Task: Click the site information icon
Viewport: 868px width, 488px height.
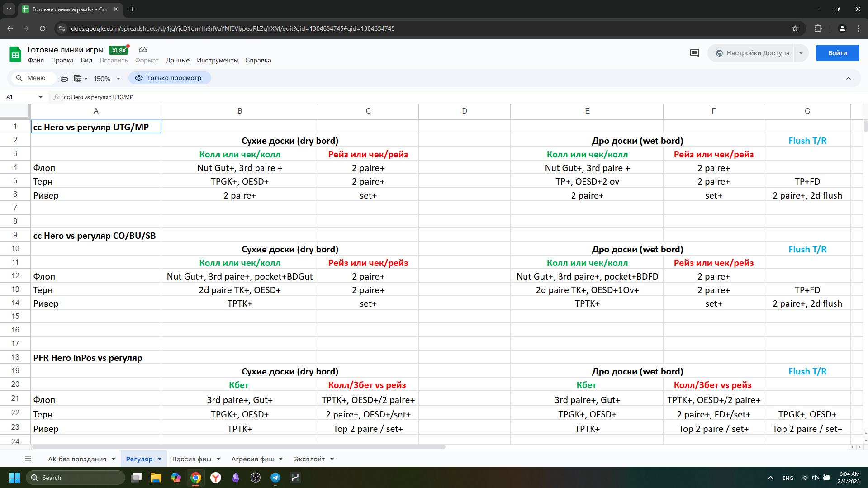Action: pos(62,28)
